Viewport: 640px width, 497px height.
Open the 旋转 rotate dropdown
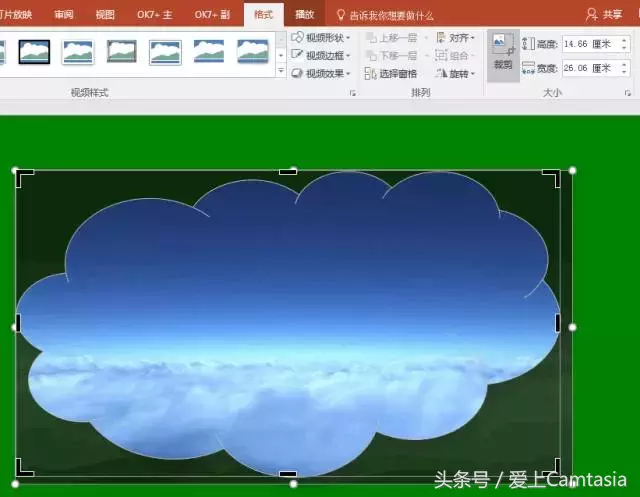456,74
